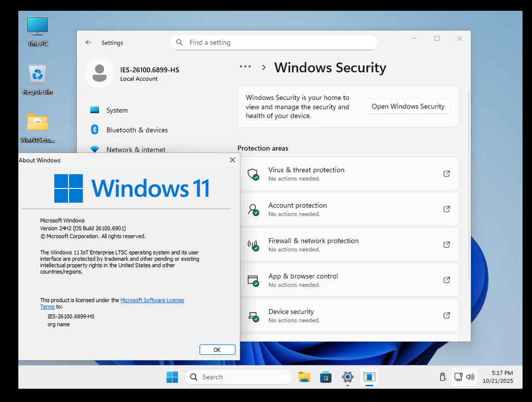Click the IES-26100.6899-HS account name in Settings
Viewport: 532px width, 402px height.
pyautogui.click(x=150, y=70)
